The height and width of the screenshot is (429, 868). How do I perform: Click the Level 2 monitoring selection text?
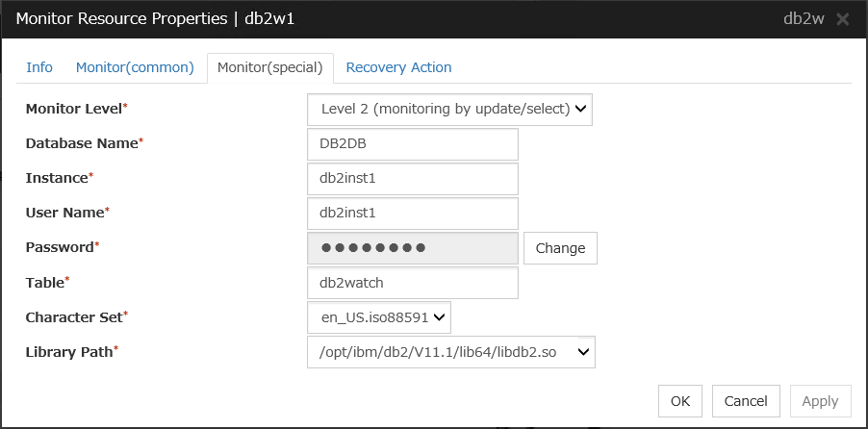tap(446, 109)
